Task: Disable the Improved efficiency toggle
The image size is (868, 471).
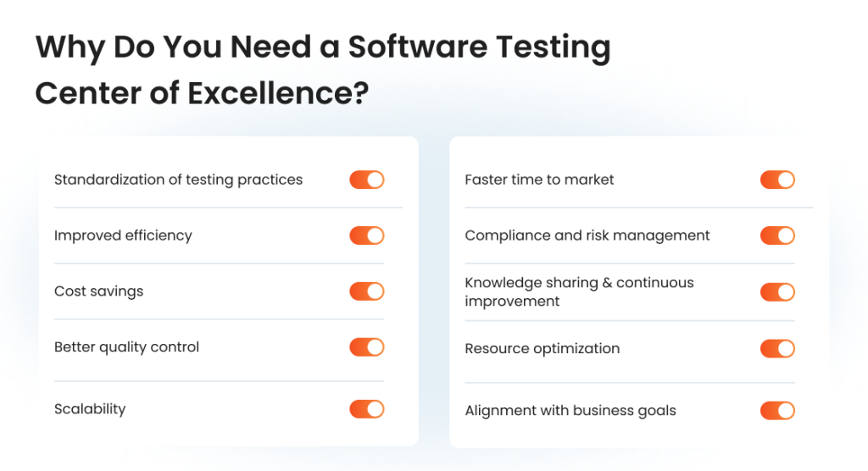Action: point(366,235)
